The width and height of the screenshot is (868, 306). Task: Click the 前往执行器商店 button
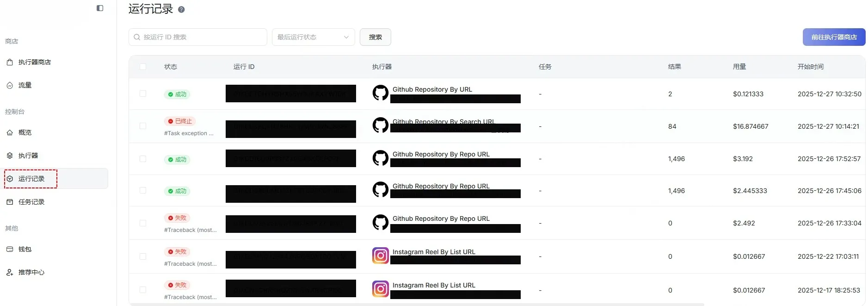click(x=833, y=37)
